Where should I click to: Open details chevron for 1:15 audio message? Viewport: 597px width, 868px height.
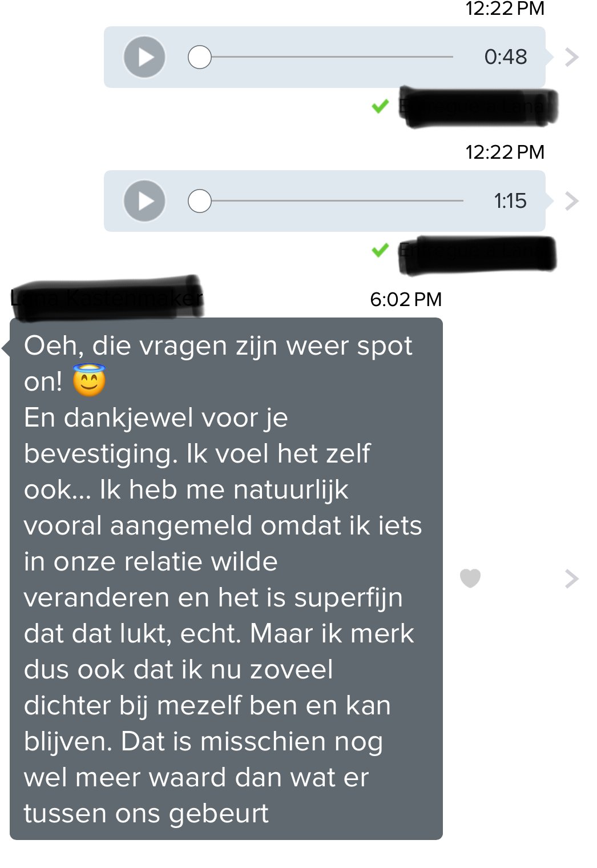point(571,201)
